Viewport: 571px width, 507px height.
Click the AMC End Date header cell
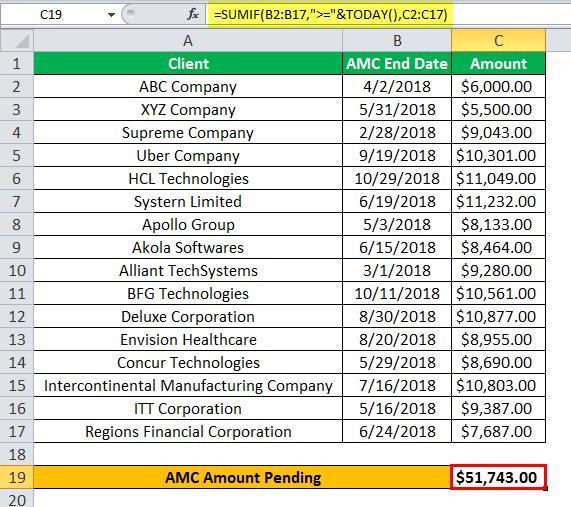pos(397,64)
